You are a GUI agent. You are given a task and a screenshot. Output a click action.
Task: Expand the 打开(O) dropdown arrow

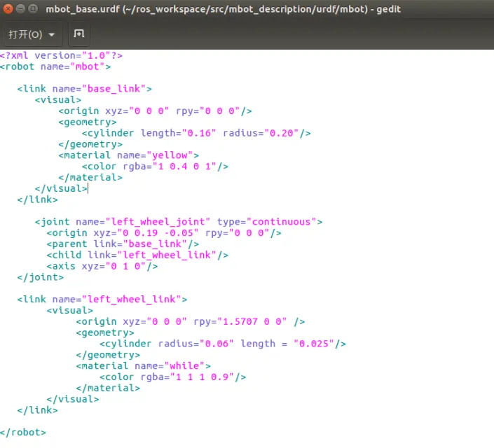point(52,34)
